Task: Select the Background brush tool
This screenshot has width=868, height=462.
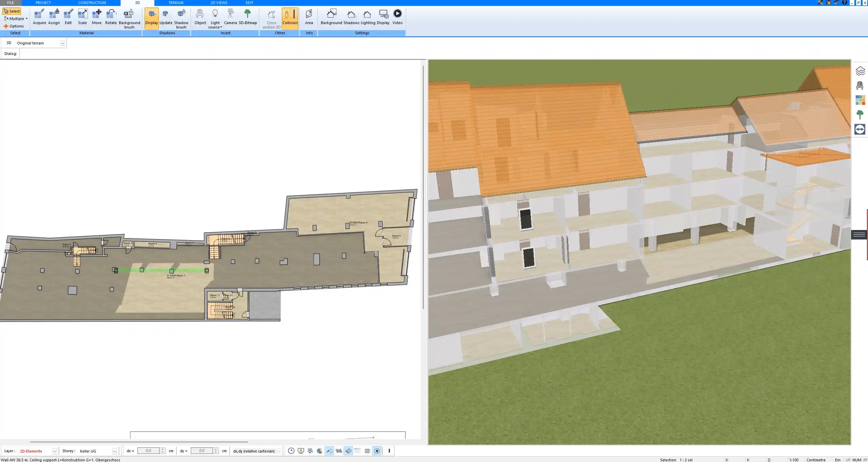Action: point(129,19)
